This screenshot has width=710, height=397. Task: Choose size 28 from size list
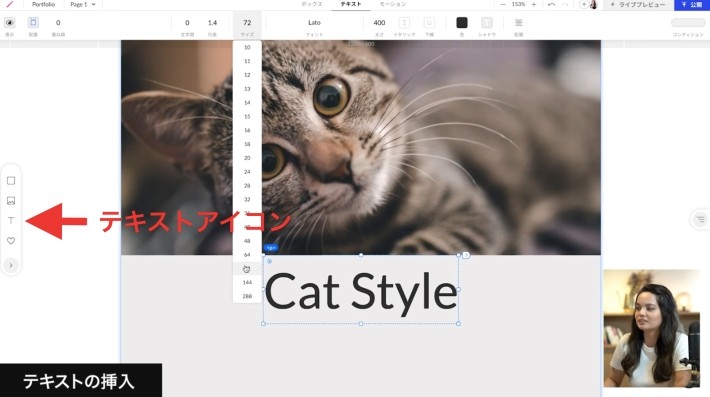click(x=247, y=186)
